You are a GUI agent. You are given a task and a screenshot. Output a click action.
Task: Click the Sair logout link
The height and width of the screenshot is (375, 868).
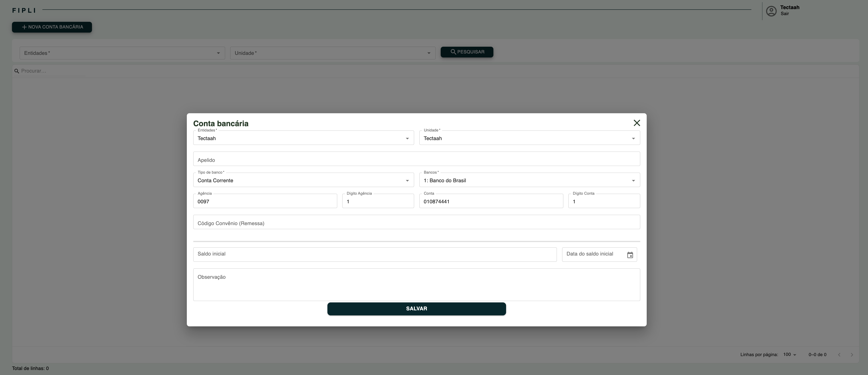784,14
